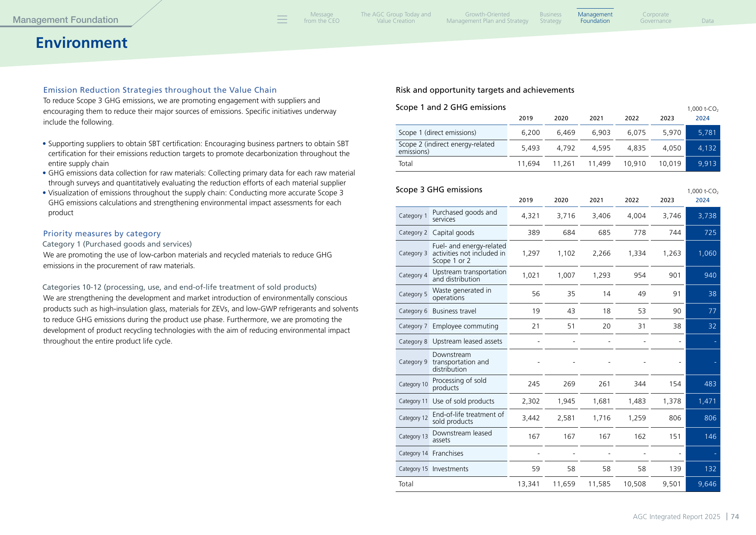Select heading Emission Reduction Strategies throughout the Value Chain
756x535 pixels.
(160, 90)
